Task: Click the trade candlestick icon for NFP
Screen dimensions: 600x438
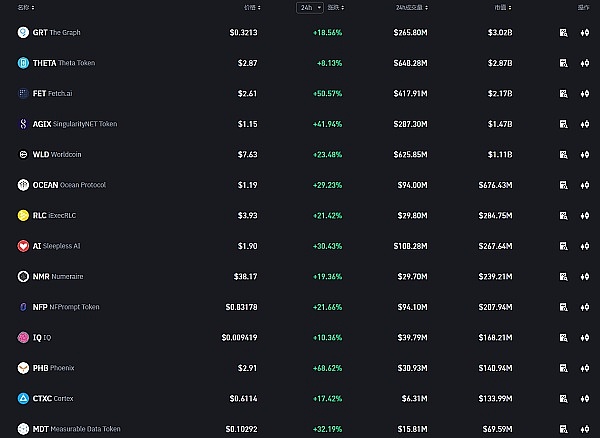Action: 584,307
